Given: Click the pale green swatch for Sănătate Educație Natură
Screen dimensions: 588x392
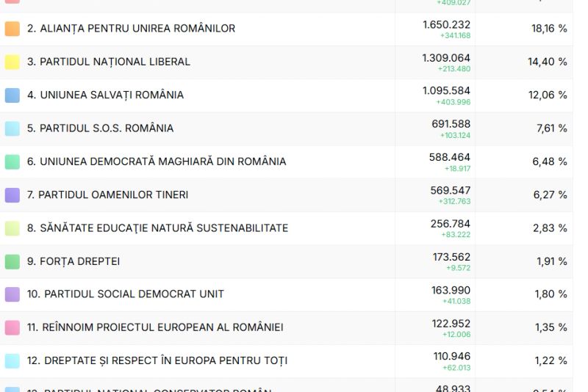Looking at the screenshot, I should pyautogui.click(x=12, y=228).
